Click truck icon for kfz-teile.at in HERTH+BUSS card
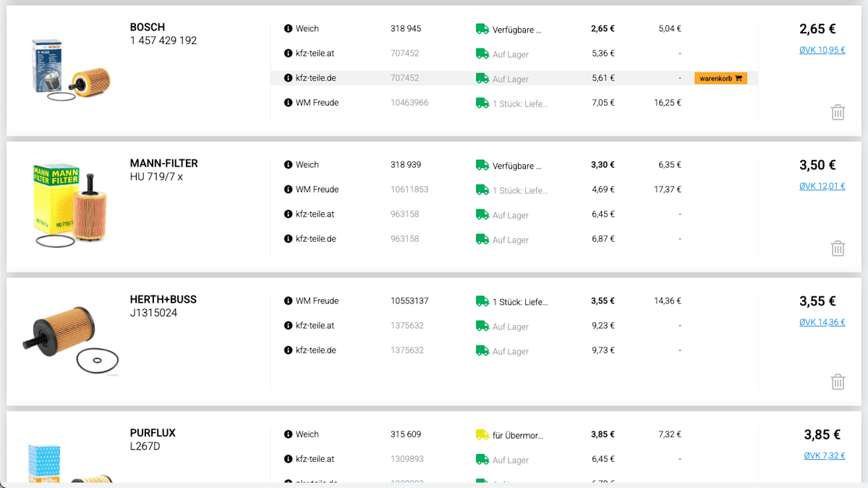Viewport: 868px width, 488px height. click(x=482, y=326)
